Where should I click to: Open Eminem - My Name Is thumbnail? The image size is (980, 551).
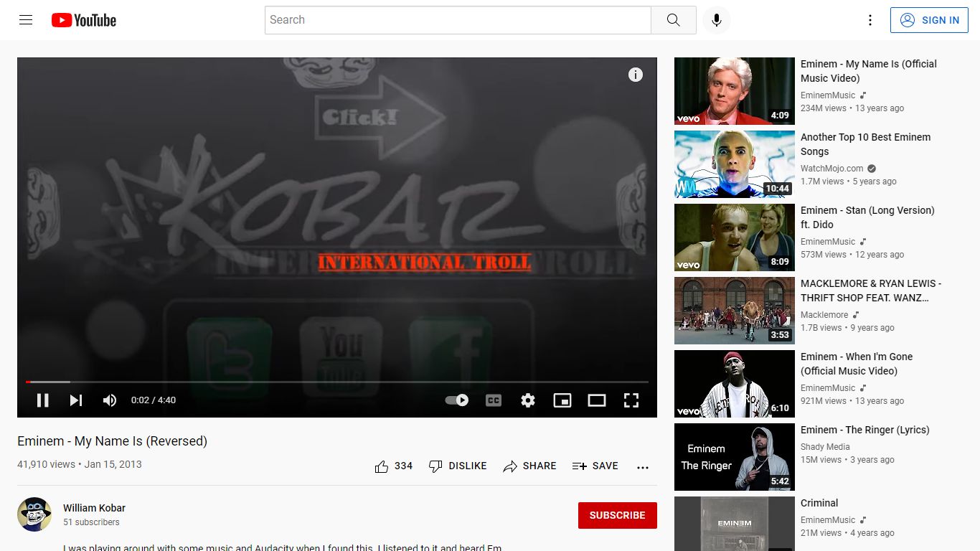pyautogui.click(x=735, y=91)
